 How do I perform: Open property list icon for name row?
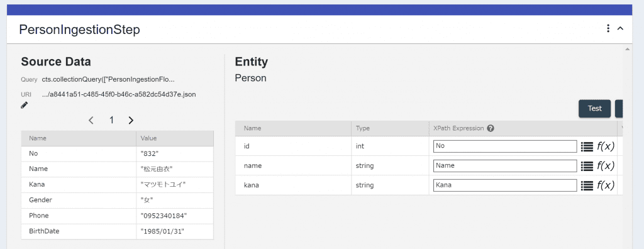(x=587, y=166)
